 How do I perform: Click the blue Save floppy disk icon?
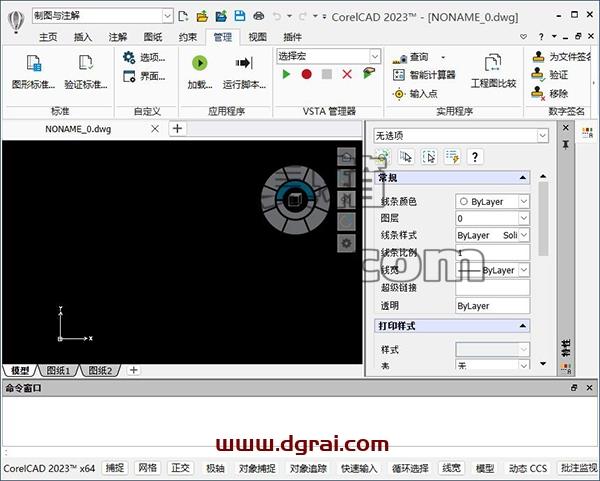tap(240, 16)
